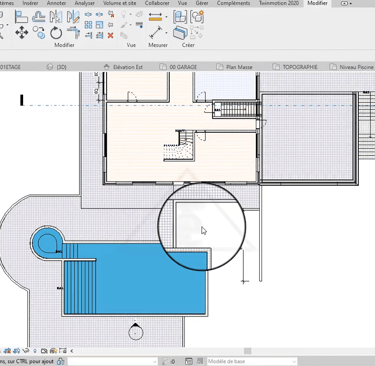Select the Offset tool
The image size is (375, 366).
[x=39, y=16]
